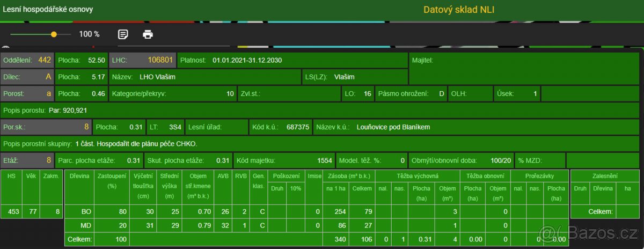The width and height of the screenshot is (644, 249).
Task: Click the Dřevina column header
Action: point(78,175)
